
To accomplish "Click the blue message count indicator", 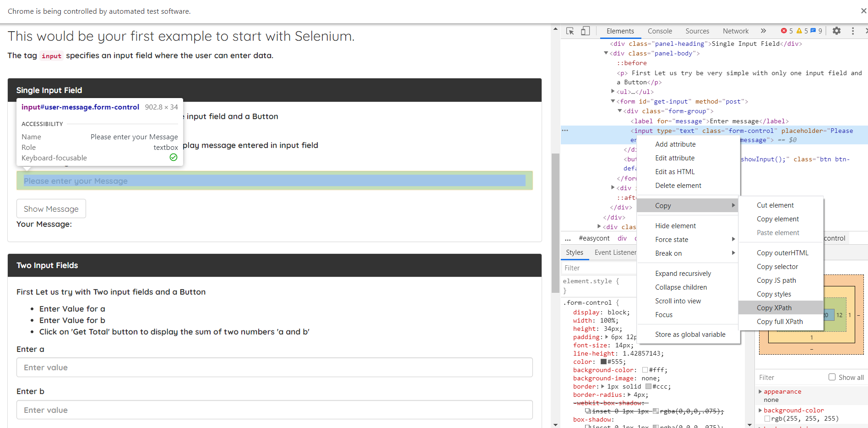I will 816,31.
